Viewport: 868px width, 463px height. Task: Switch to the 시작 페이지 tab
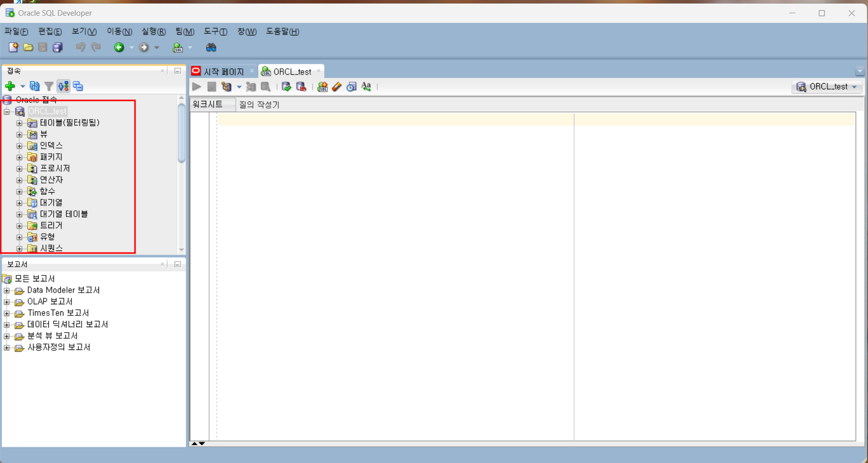(x=223, y=72)
